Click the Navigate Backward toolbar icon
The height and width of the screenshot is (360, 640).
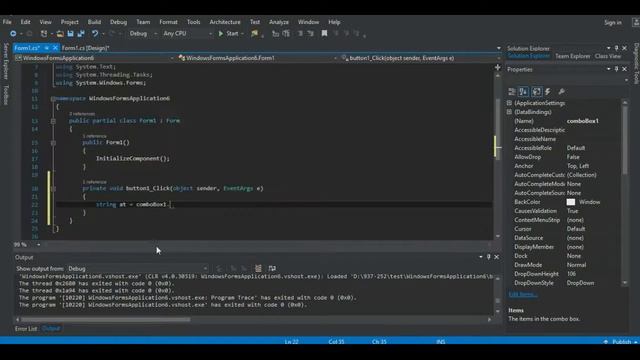pyautogui.click(x=13, y=33)
